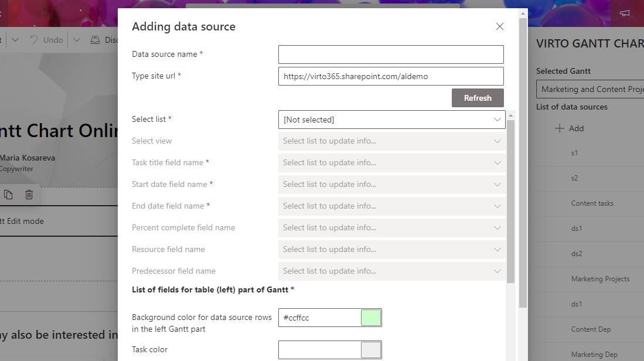
Task: Delete the web part with the trash icon
Action: pyautogui.click(x=29, y=194)
